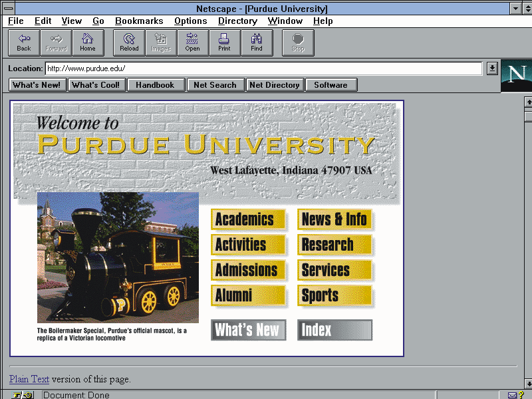The image size is (532, 399).
Task: Open the Services page link
Action: pyautogui.click(x=335, y=270)
